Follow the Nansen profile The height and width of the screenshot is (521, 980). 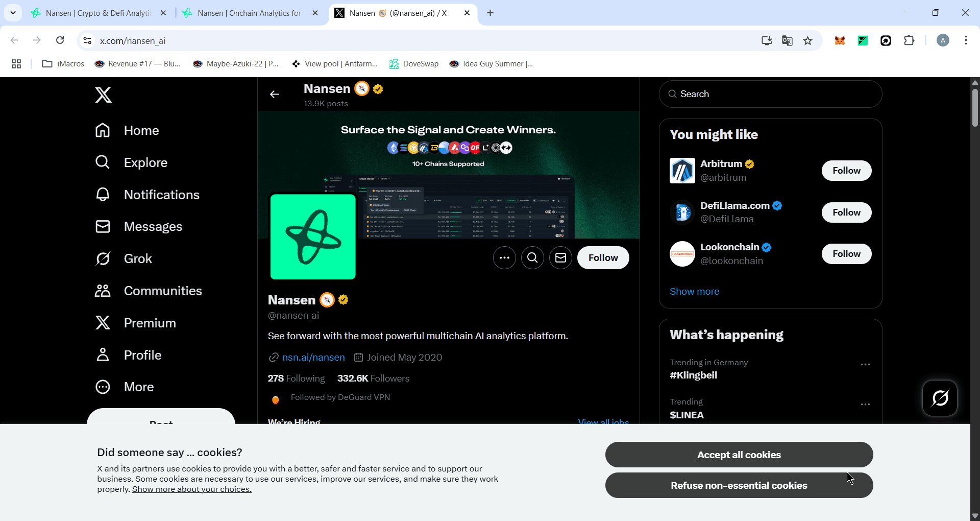pos(603,258)
